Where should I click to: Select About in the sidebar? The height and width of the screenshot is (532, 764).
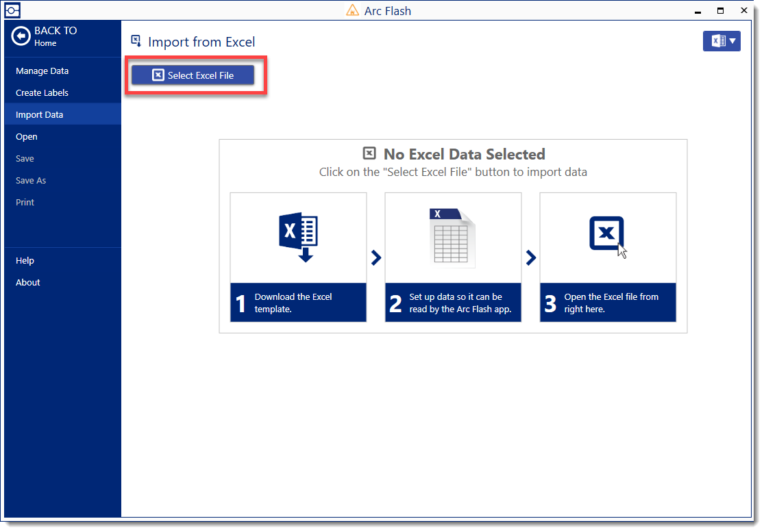[x=28, y=283]
